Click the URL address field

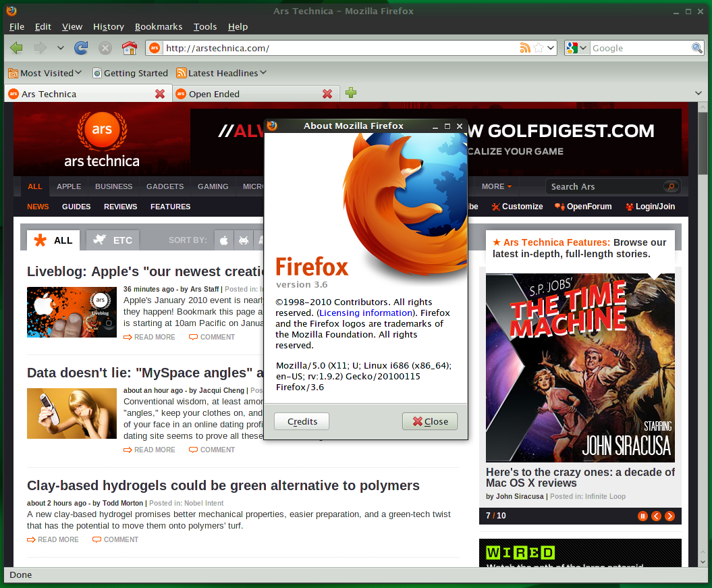click(341, 48)
